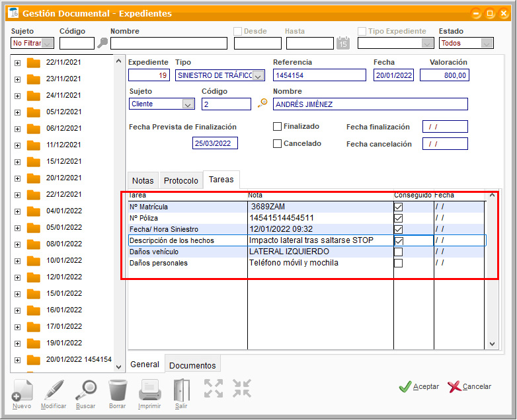
Task: Select the 04/01/2022 folder icon
Action: [x=33, y=211]
